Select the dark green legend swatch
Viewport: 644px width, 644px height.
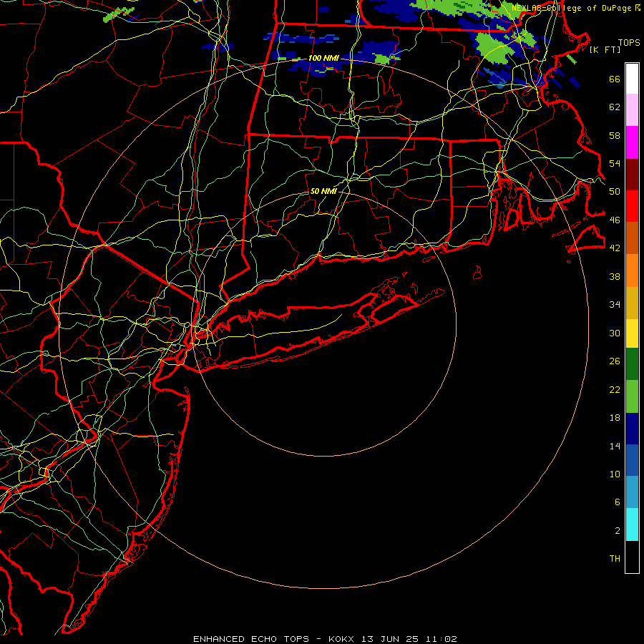point(632,364)
